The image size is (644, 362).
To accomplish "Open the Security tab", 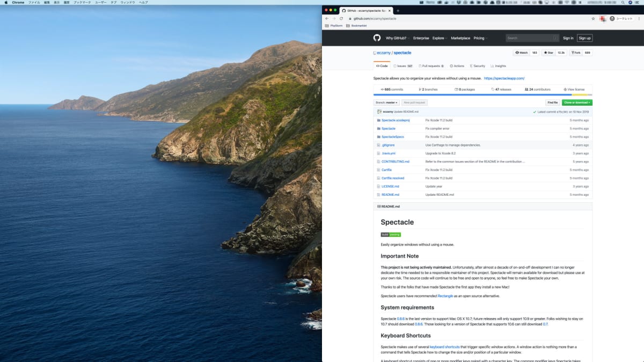I will (477, 66).
